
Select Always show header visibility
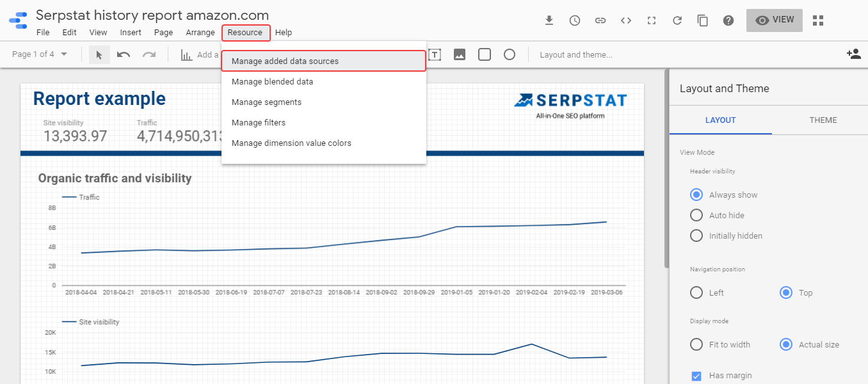[x=696, y=195]
